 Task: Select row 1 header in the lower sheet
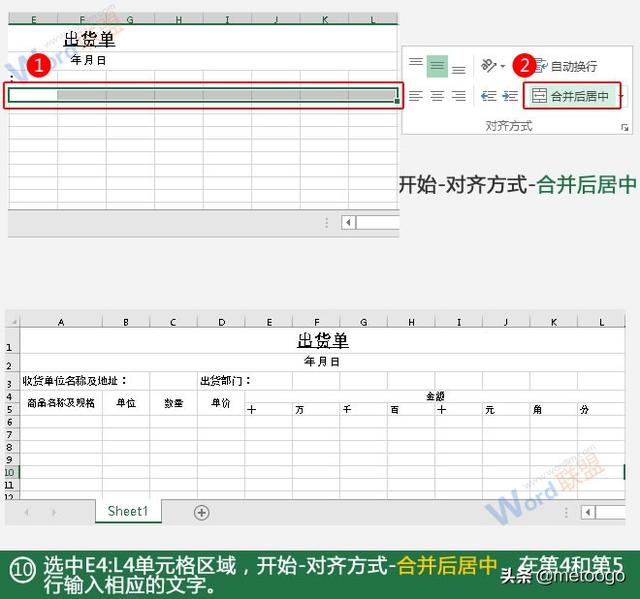click(12, 341)
